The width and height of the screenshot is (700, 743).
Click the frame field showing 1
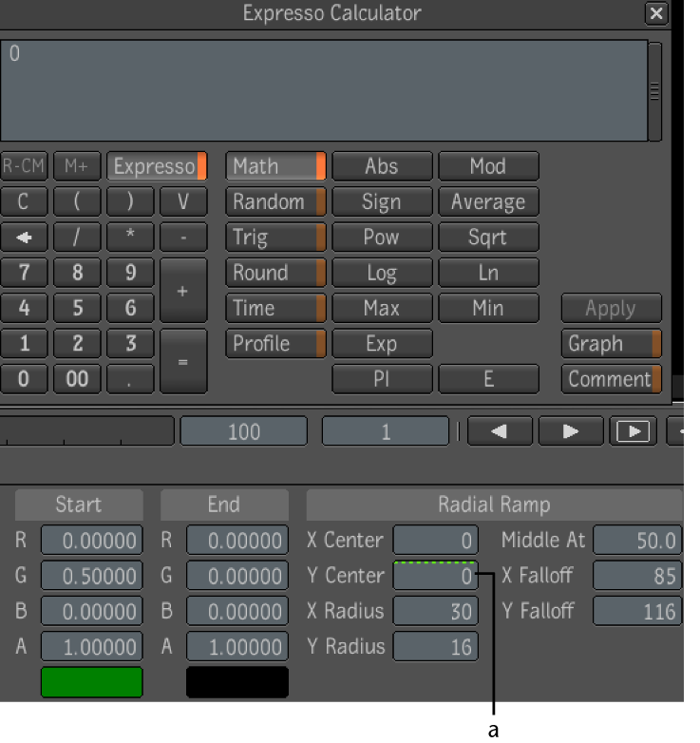[386, 431]
